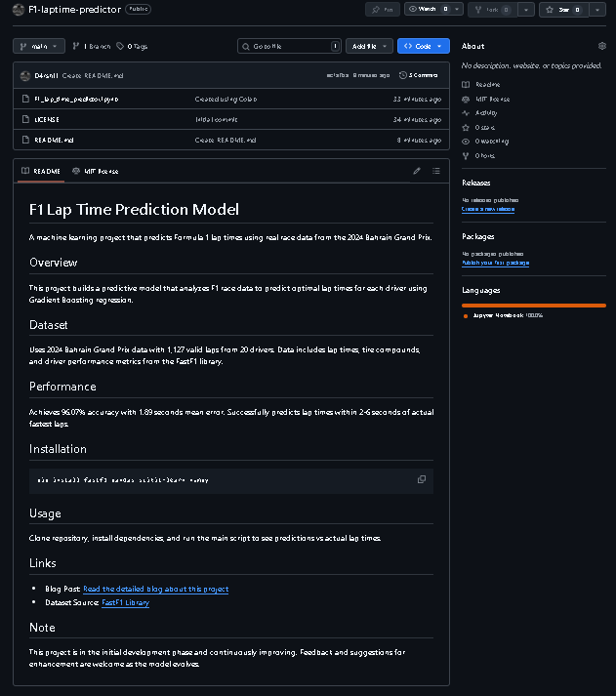Click the commit author avatar in commit bar
This screenshot has height=696, width=616.
point(25,75)
